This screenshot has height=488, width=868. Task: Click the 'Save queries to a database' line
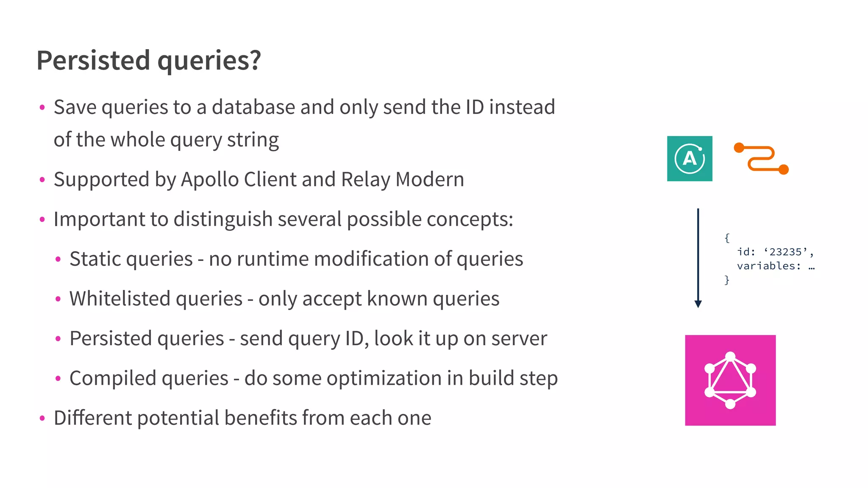point(304,107)
